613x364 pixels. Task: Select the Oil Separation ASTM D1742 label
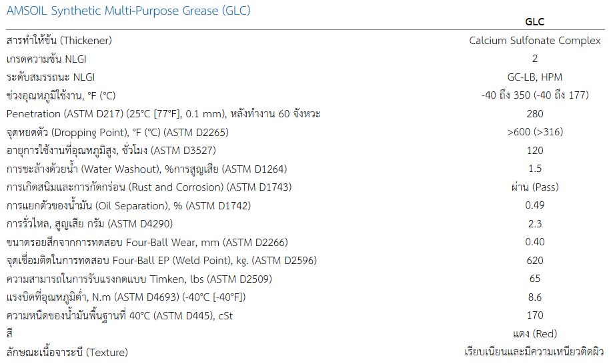coord(129,206)
